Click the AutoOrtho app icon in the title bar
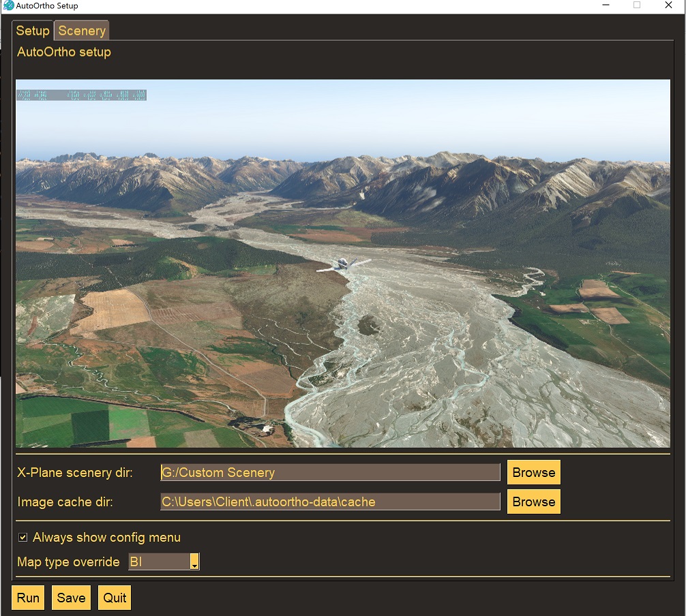686x616 pixels. click(8, 5)
